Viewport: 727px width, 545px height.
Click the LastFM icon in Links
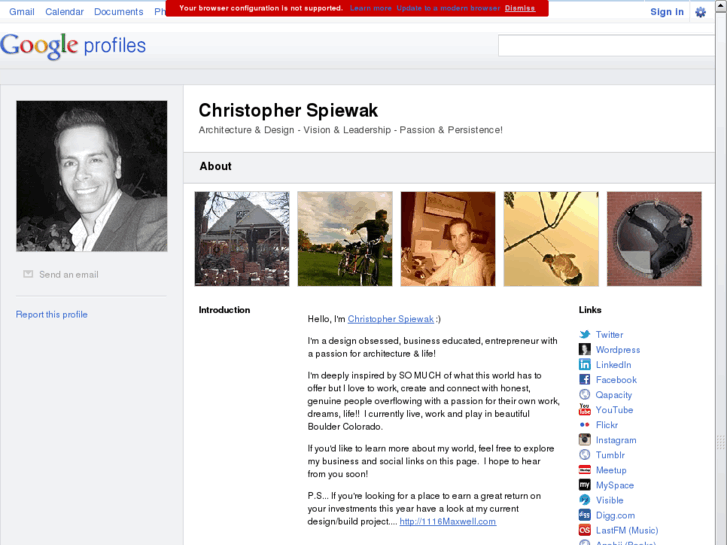[x=585, y=530]
